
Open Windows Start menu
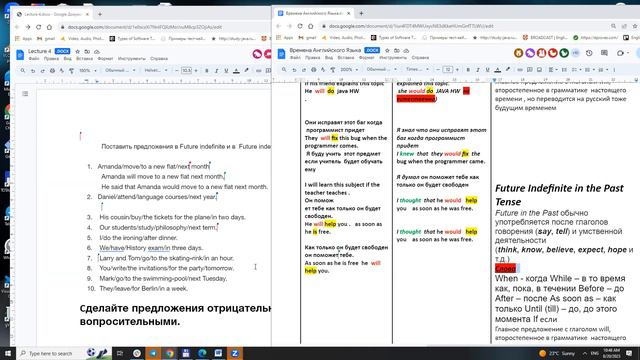[8, 353]
